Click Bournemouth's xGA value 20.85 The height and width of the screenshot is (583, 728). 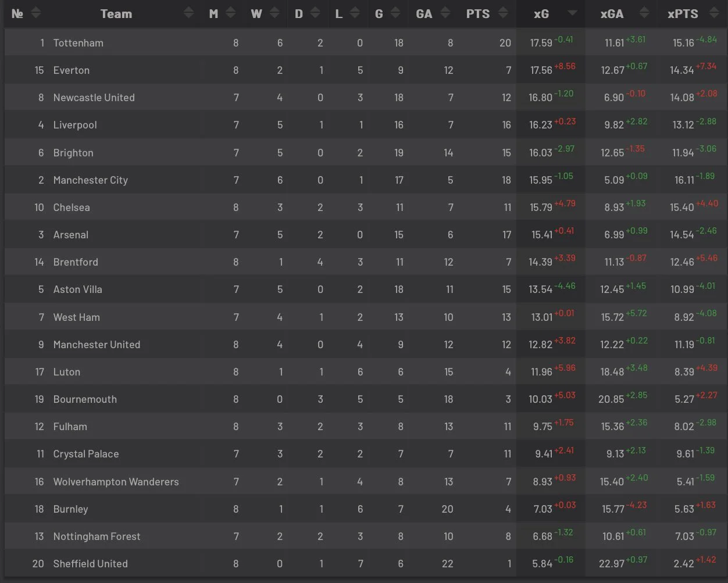pyautogui.click(x=612, y=399)
